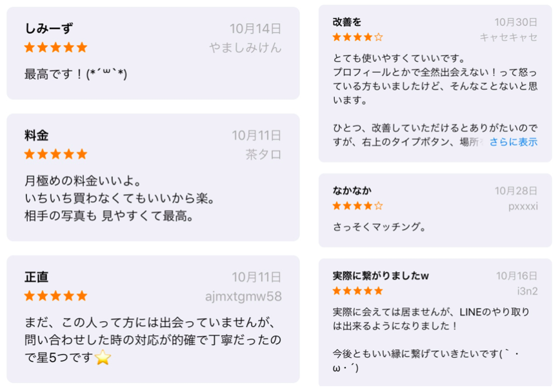Select the star rating under 料金 title
The image size is (560, 392).
pos(55,154)
